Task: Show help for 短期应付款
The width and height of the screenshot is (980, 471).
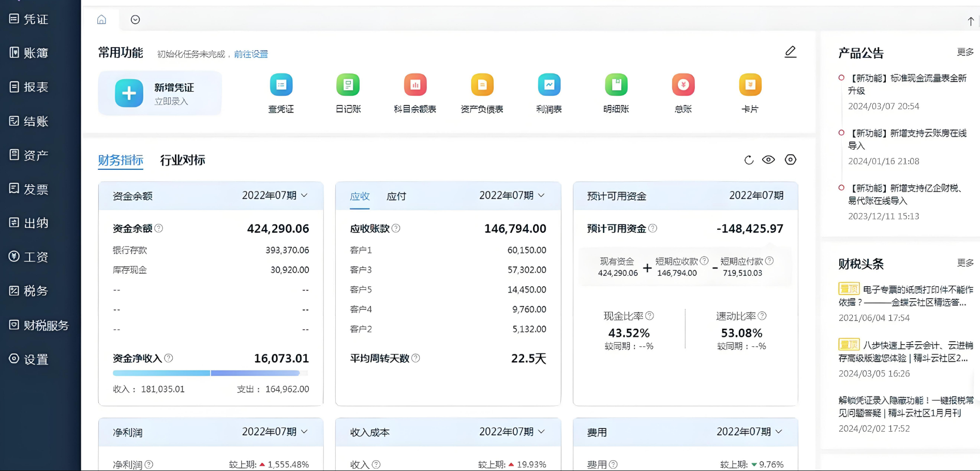Action: [x=769, y=261]
